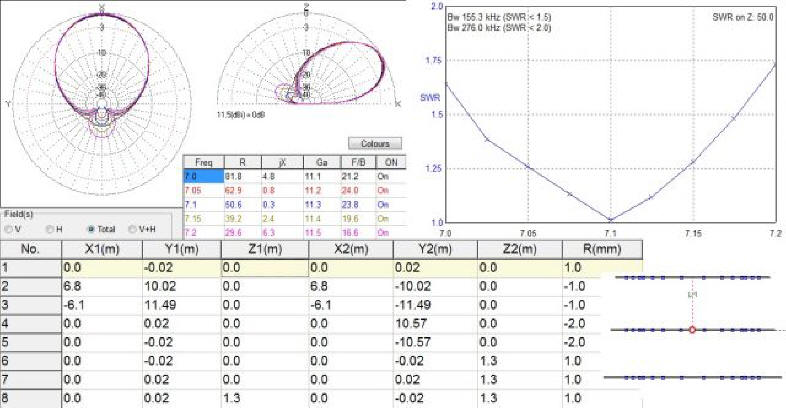Click the Ga column header

point(322,162)
